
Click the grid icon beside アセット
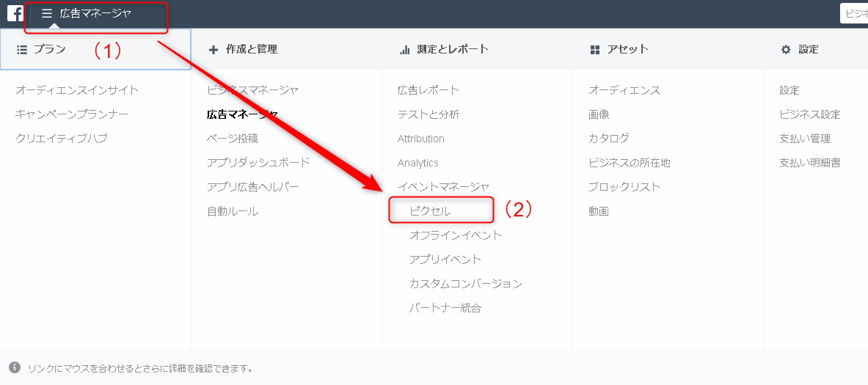pos(595,50)
